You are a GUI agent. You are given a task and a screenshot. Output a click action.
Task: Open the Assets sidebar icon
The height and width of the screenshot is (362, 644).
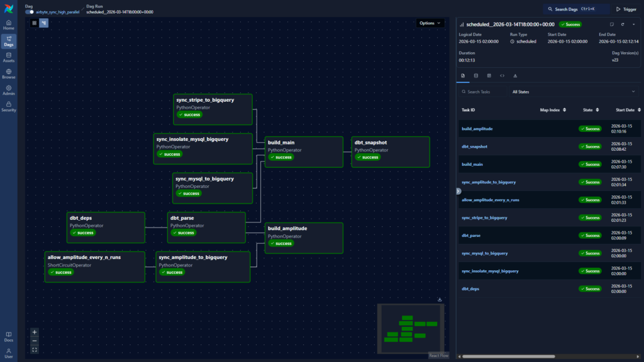(x=9, y=57)
